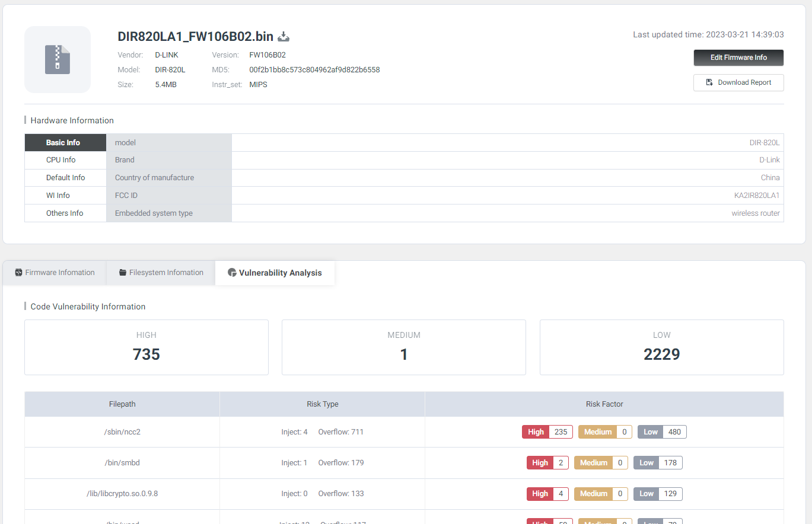
Task: Click the report icon in the Download Report button
Action: 709,82
